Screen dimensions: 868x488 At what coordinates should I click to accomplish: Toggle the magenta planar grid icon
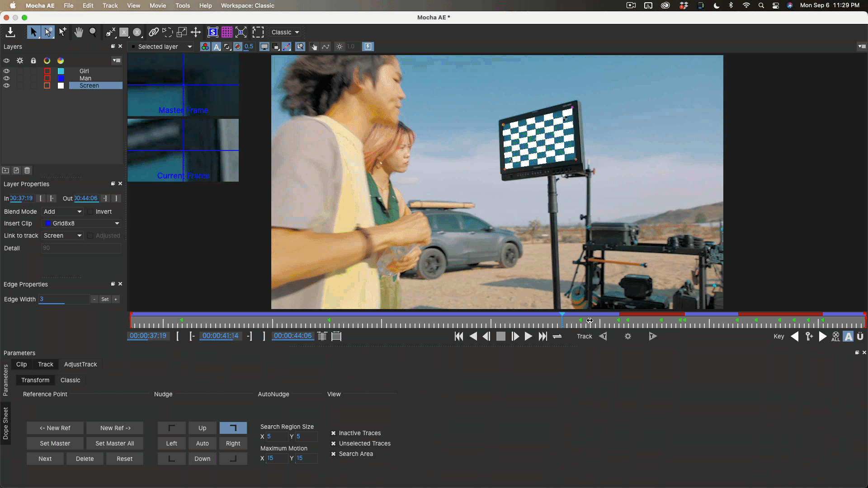click(227, 32)
